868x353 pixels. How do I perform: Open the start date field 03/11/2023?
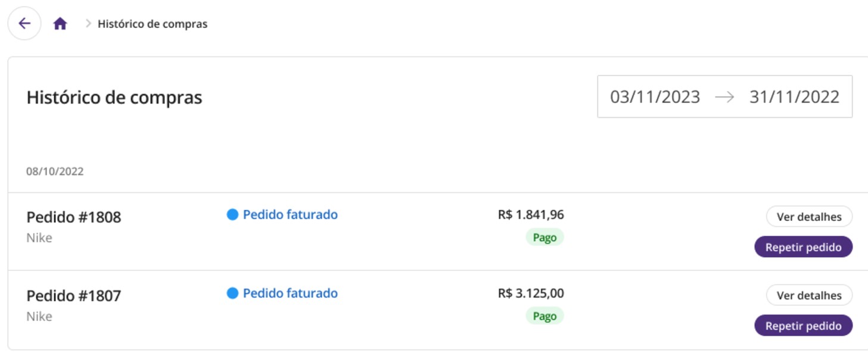[x=655, y=97]
